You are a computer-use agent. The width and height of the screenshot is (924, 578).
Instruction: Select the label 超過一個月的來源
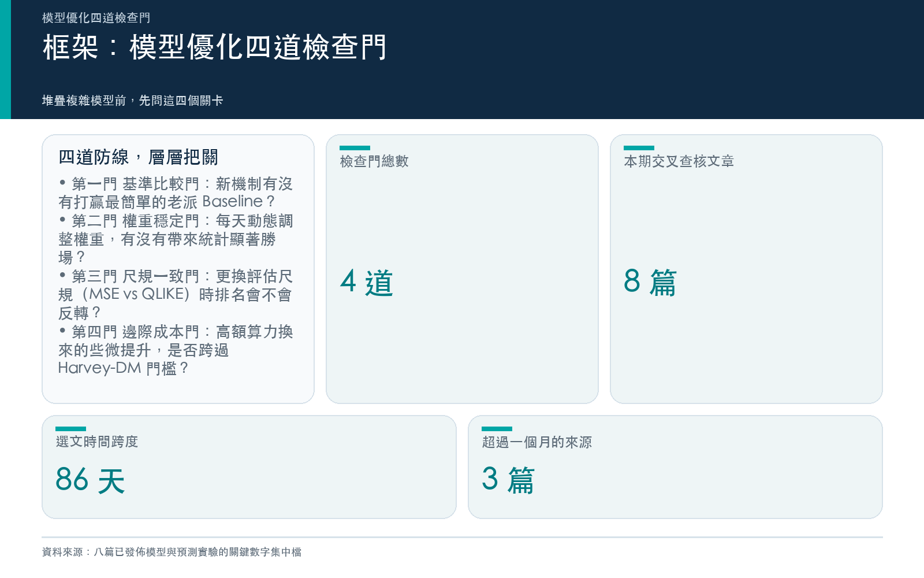pyautogui.click(x=537, y=442)
